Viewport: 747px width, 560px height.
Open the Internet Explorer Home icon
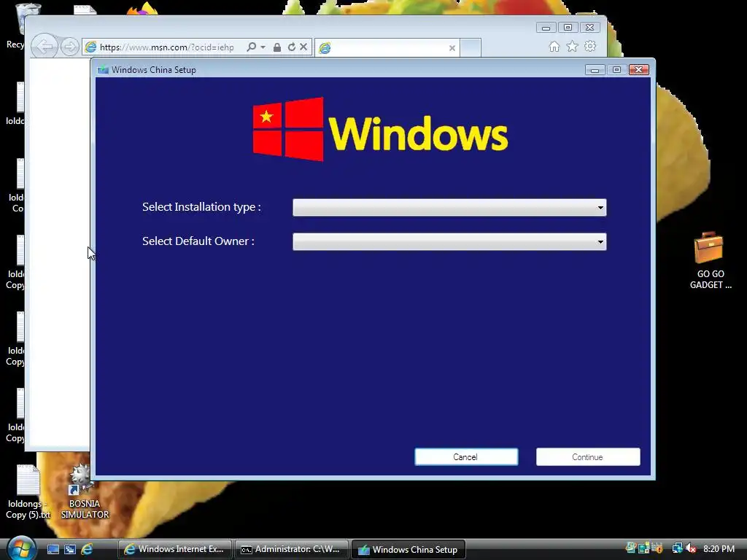click(554, 46)
